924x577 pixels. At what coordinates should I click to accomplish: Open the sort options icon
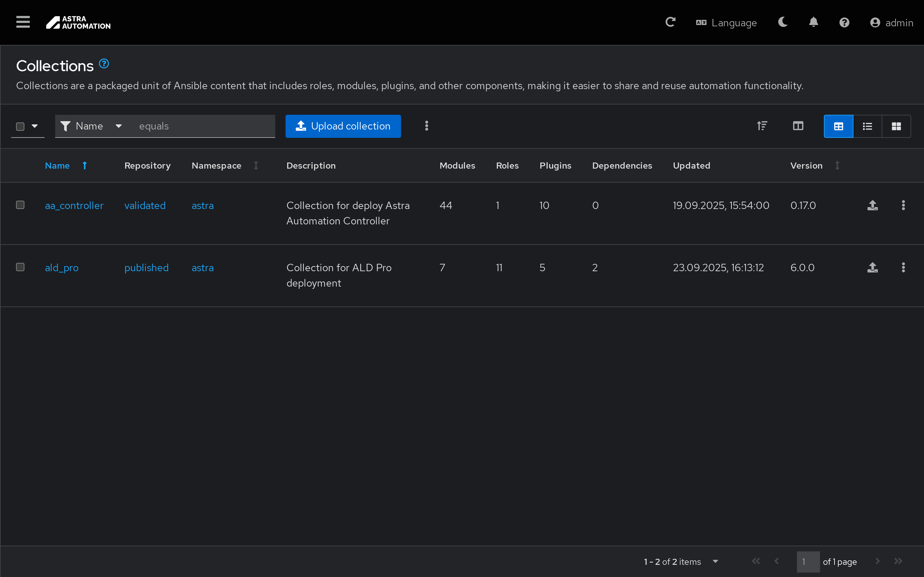tap(762, 126)
